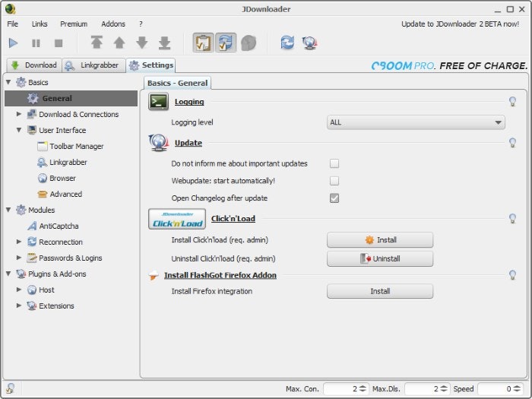This screenshot has height=399, width=532.
Task: Click the Max. Con. spinner field
Action: (x=345, y=389)
